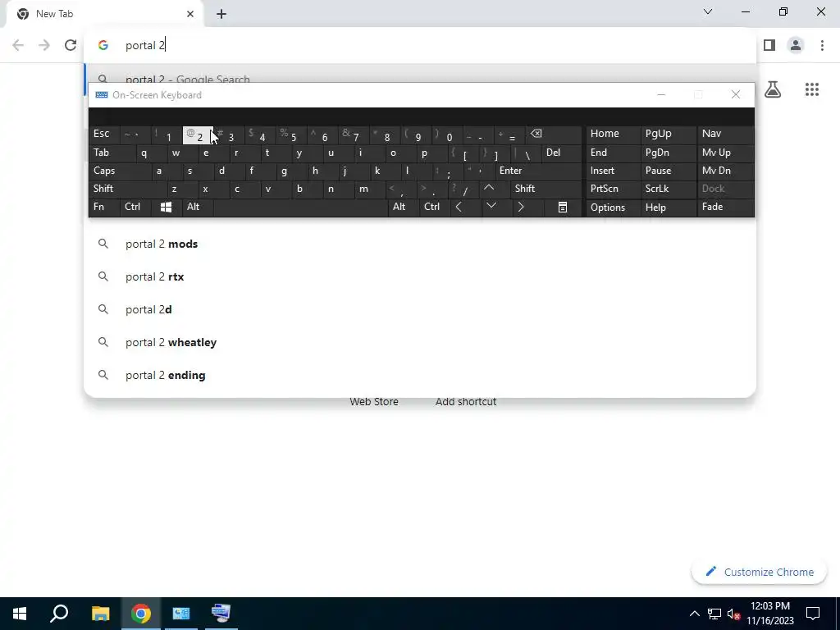
Task: Click the Mv Up key on On-Screen Keyboard
Action: point(725,153)
